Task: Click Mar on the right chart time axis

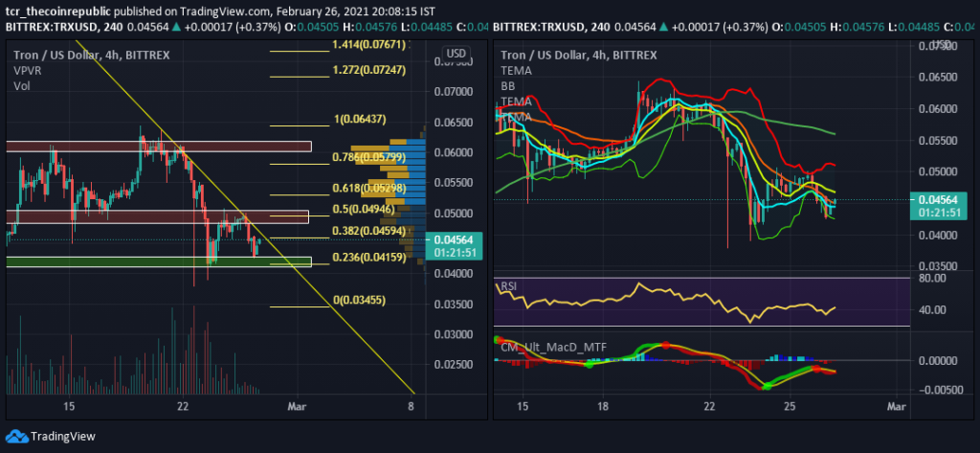Action: coord(897,406)
